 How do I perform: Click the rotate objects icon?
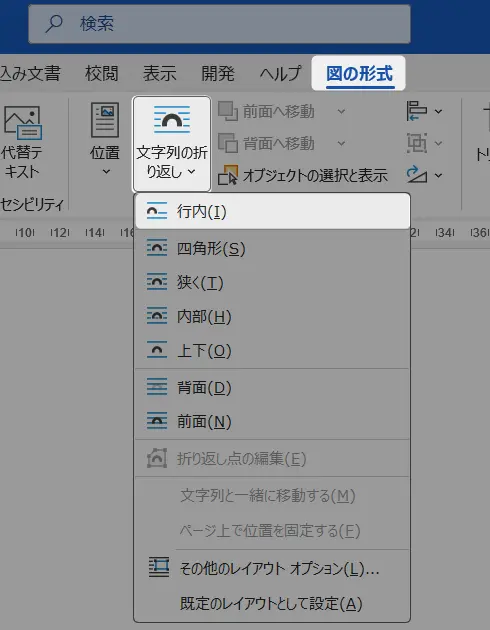pos(416,175)
